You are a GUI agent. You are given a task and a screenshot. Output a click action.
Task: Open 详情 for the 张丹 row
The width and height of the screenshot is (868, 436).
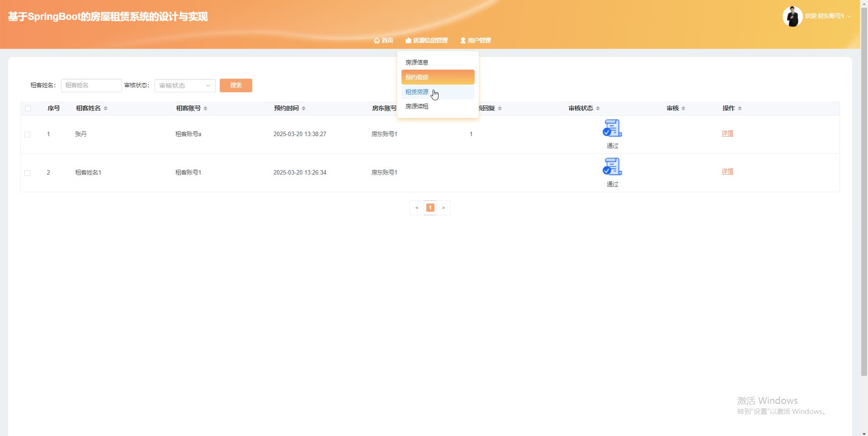pyautogui.click(x=727, y=133)
